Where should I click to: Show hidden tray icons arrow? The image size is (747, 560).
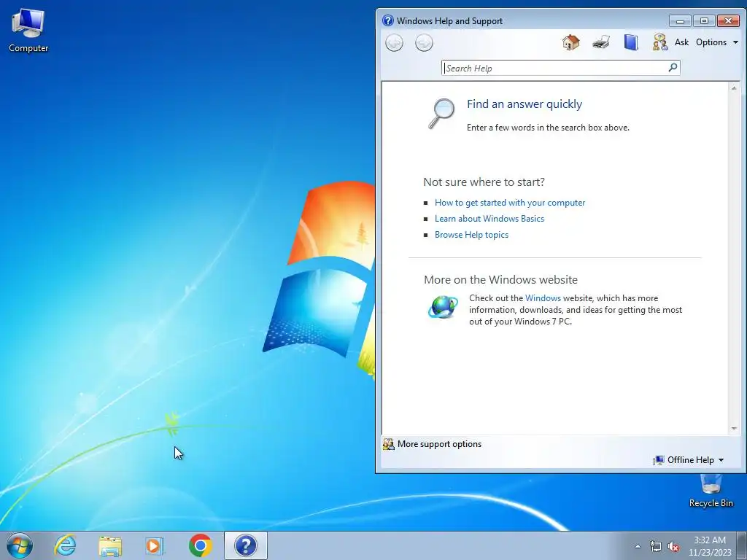click(638, 546)
